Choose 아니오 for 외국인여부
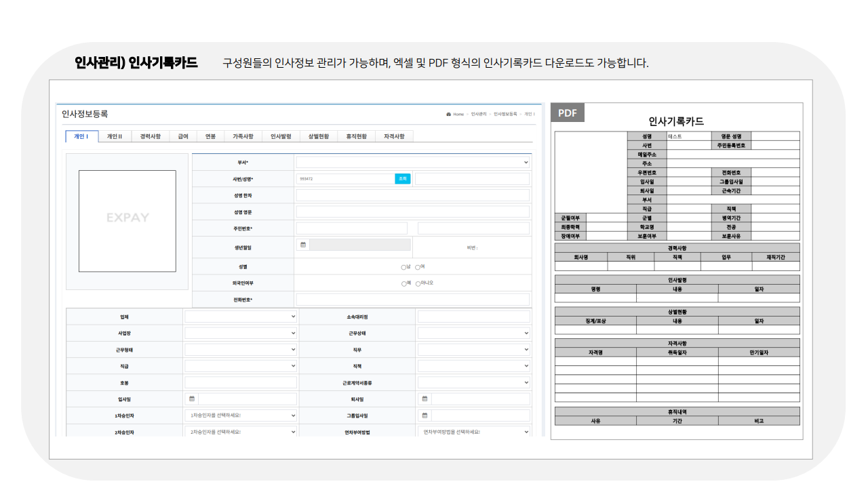This screenshot has height=488, width=868. click(418, 283)
